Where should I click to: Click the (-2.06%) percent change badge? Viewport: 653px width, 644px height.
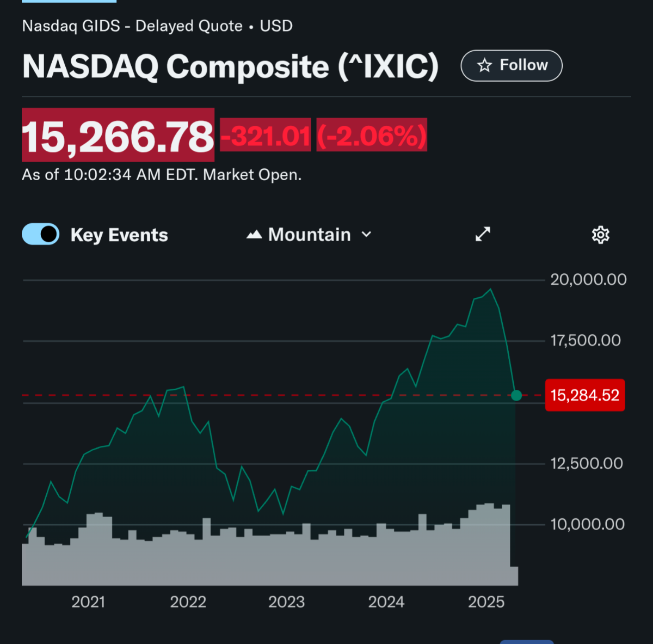point(372,136)
